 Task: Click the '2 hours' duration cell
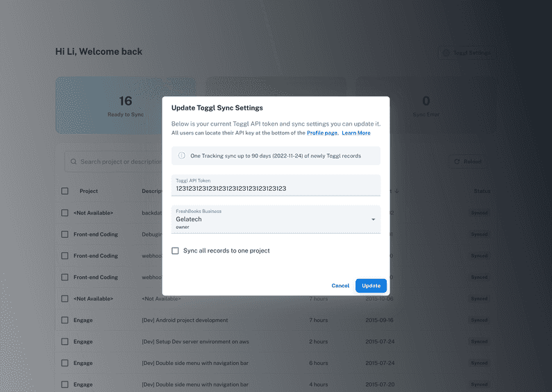tap(319, 341)
